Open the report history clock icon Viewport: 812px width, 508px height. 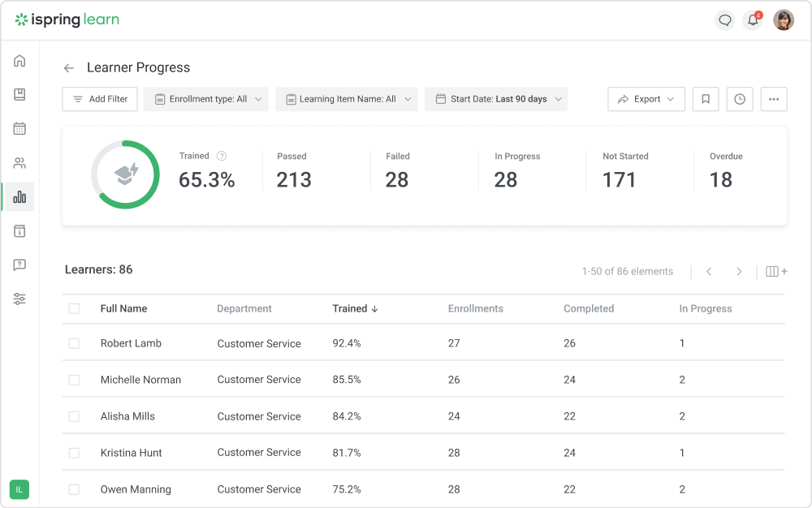click(x=740, y=99)
